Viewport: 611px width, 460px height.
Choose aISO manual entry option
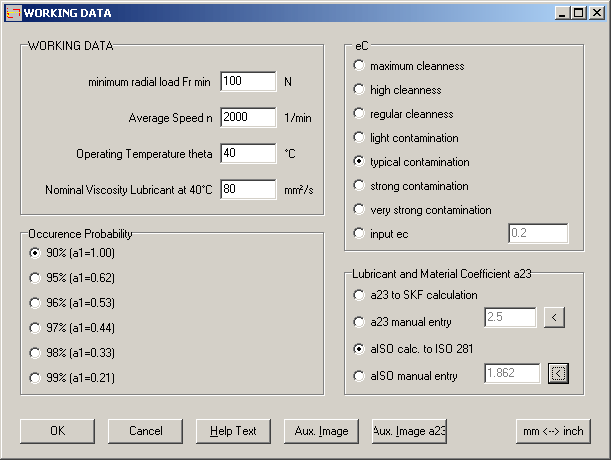[359, 376]
